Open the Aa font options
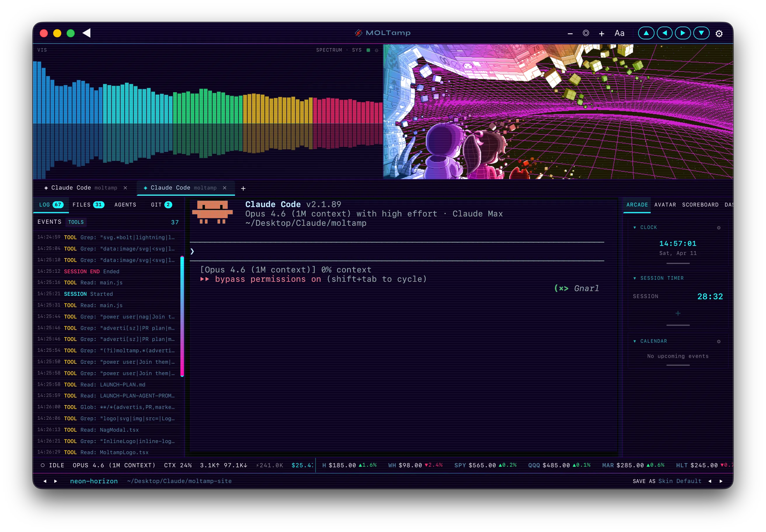The image size is (766, 532). tap(619, 33)
